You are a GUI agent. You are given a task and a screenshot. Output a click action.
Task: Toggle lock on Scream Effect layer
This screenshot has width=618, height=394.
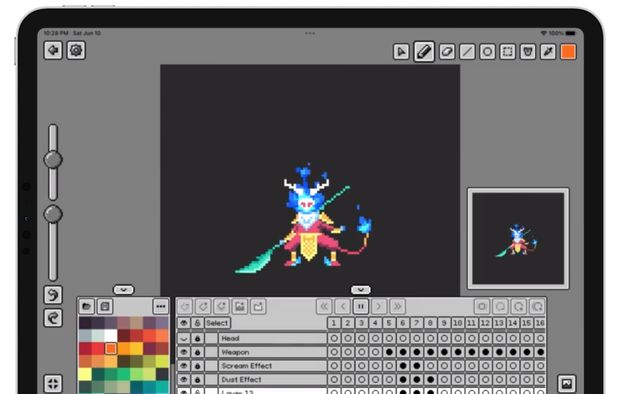point(197,366)
